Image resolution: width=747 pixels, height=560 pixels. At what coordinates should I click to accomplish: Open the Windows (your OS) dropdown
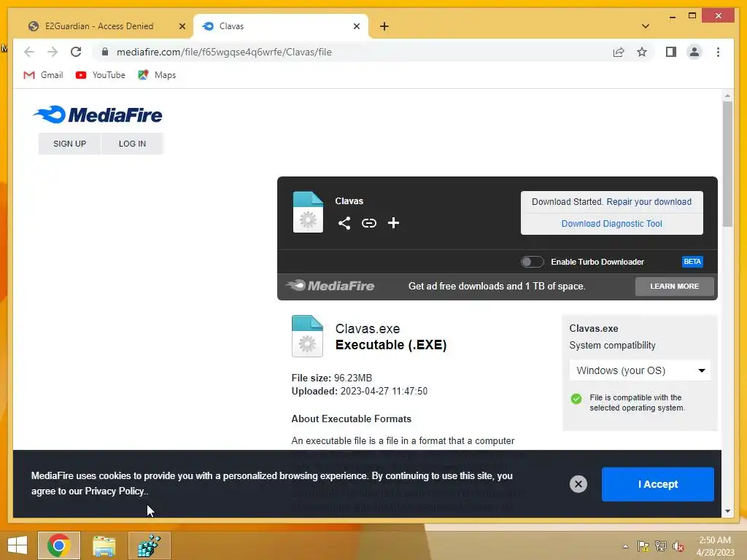click(640, 370)
